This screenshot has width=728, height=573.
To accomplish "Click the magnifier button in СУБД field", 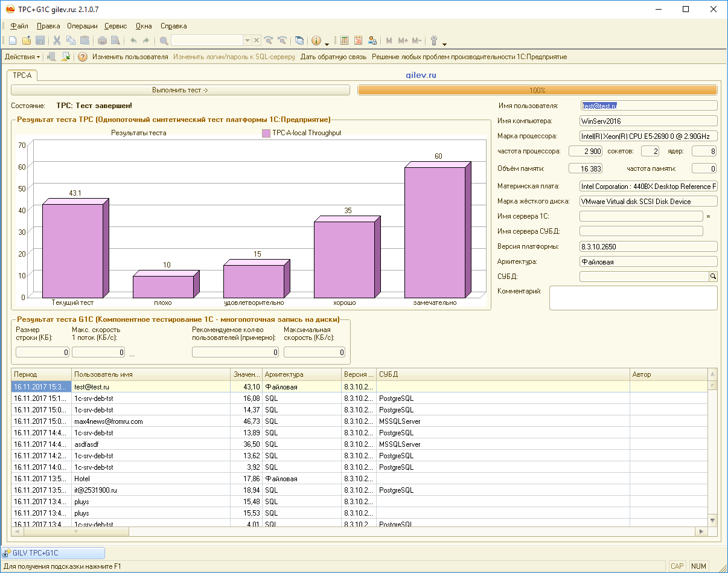I will [712, 277].
